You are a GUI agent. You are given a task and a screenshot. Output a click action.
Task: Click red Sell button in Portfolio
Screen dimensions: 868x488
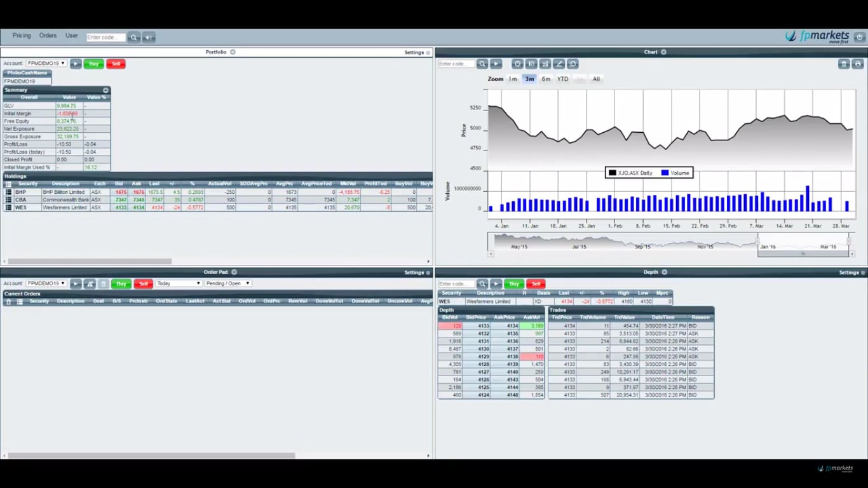[116, 64]
